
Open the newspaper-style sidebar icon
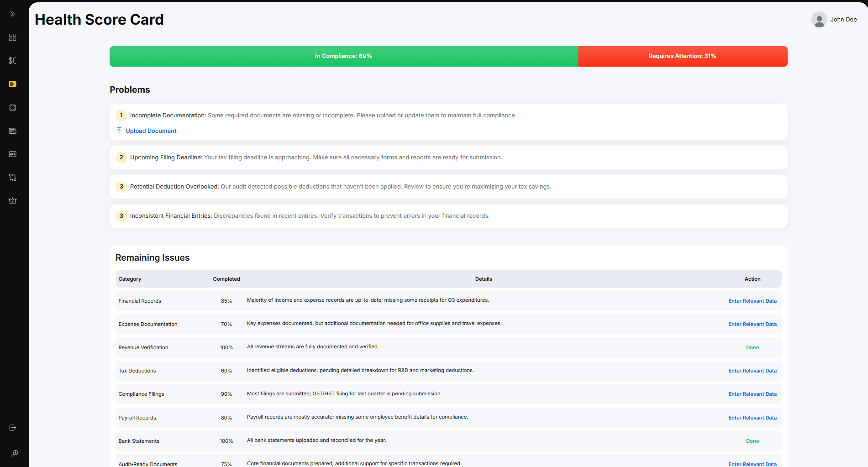click(12, 131)
